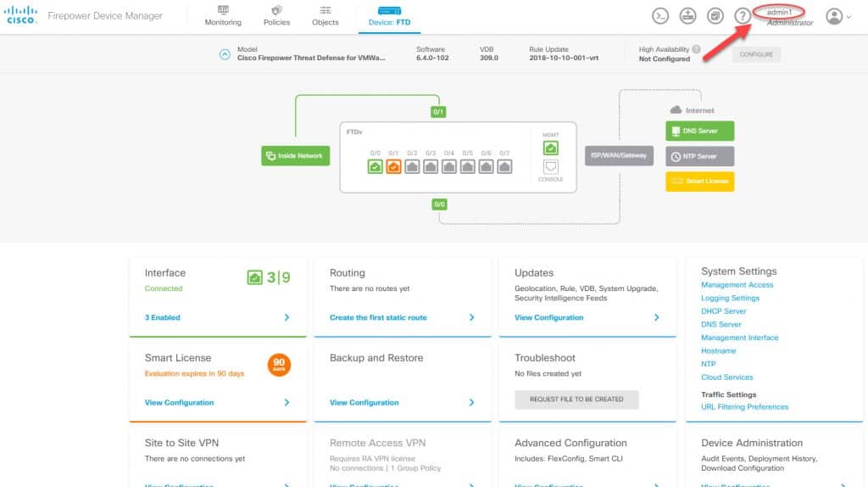Image resolution: width=868 pixels, height=487 pixels.
Task: Click the NTP Server status button
Action: click(699, 156)
